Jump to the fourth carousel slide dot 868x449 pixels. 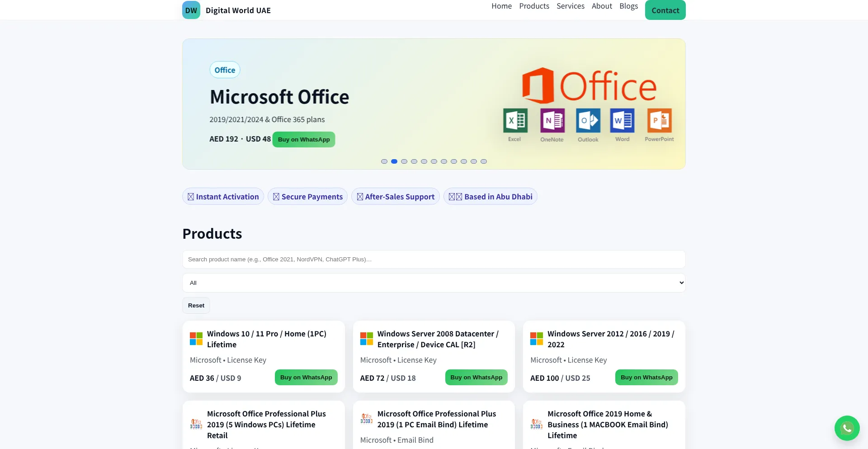414,161
